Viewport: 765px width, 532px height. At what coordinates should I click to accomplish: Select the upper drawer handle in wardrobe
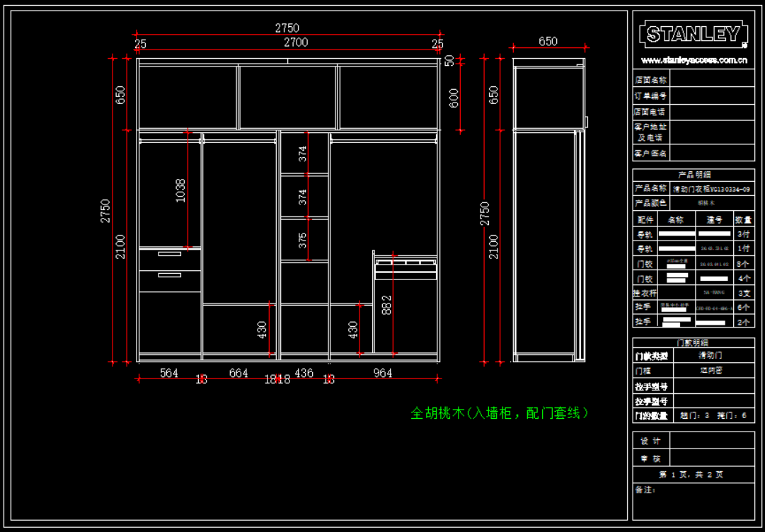point(169,254)
